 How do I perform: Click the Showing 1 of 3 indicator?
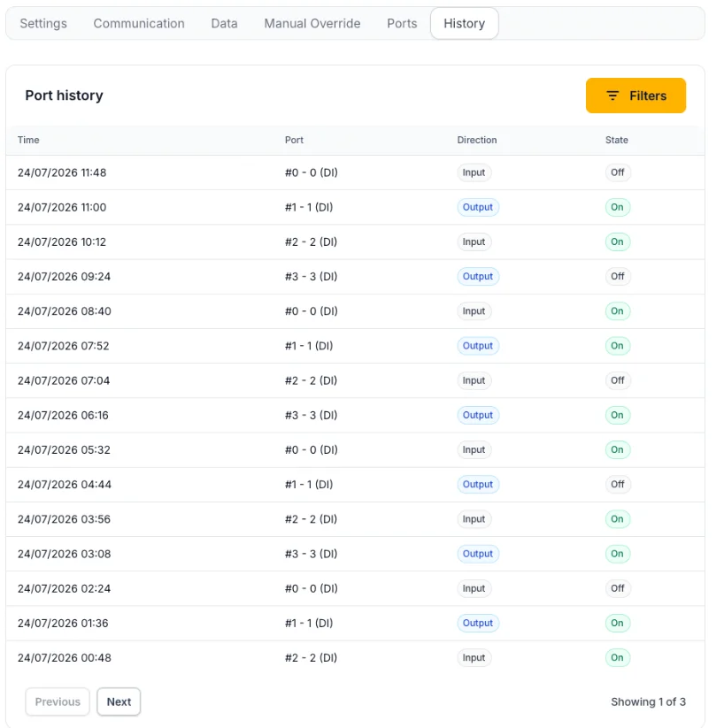tap(648, 701)
